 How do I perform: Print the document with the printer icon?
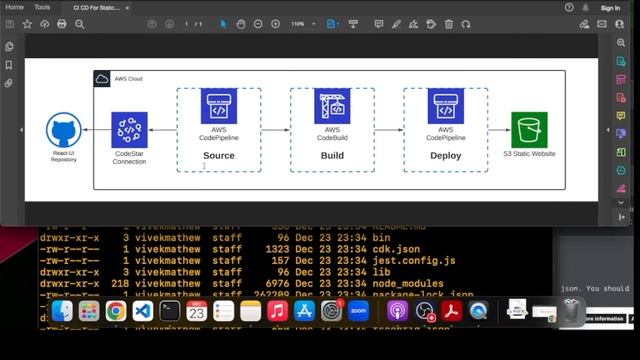62,24
